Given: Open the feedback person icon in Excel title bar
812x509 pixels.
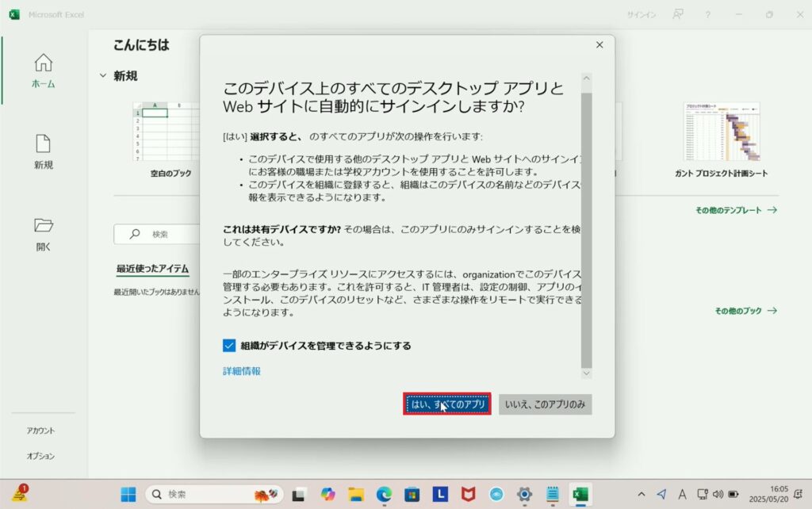Looking at the screenshot, I should click(677, 14).
